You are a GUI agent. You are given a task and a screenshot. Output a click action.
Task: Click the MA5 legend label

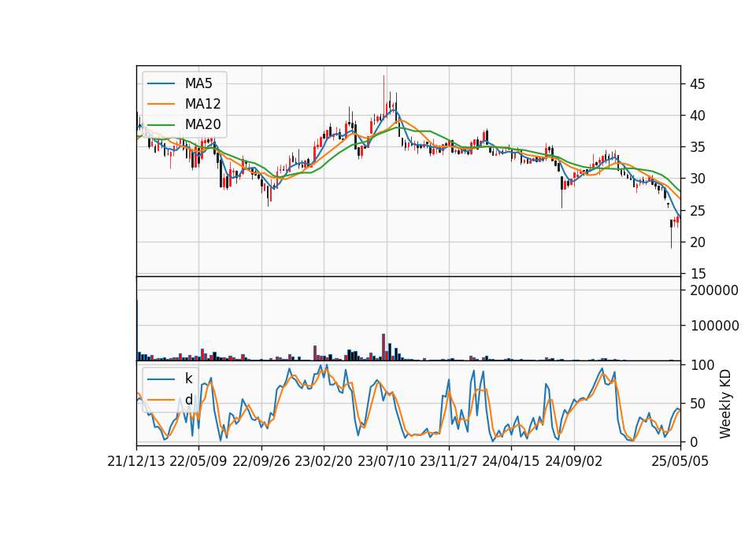(198, 83)
